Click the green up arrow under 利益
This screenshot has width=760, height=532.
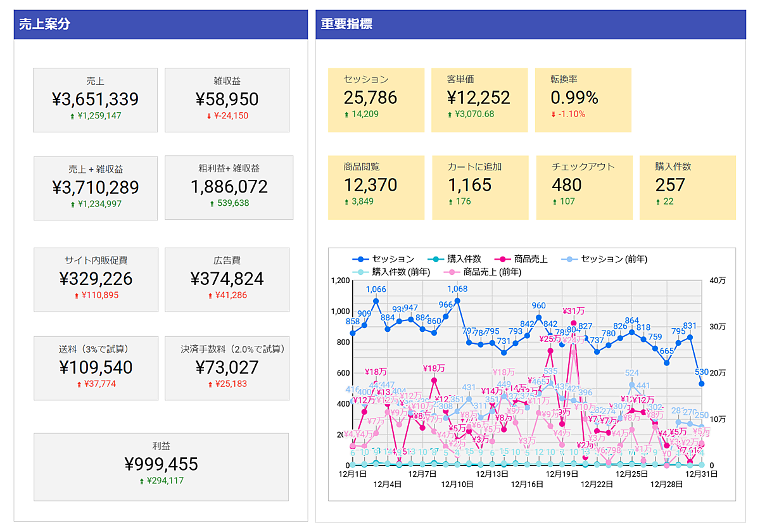[x=142, y=481]
